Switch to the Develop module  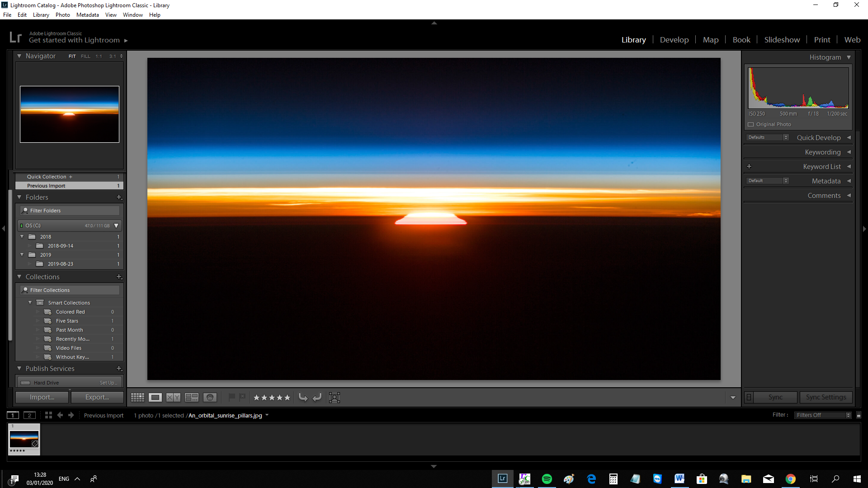(674, 39)
